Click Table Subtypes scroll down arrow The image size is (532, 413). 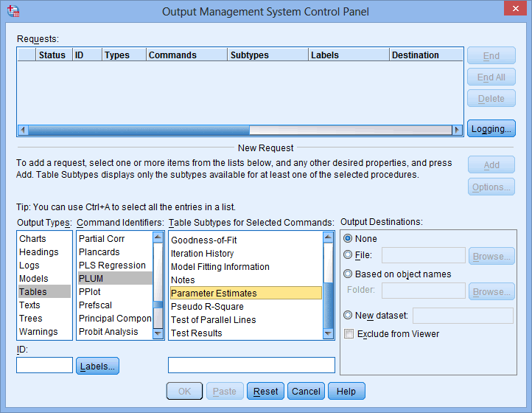[328, 333]
